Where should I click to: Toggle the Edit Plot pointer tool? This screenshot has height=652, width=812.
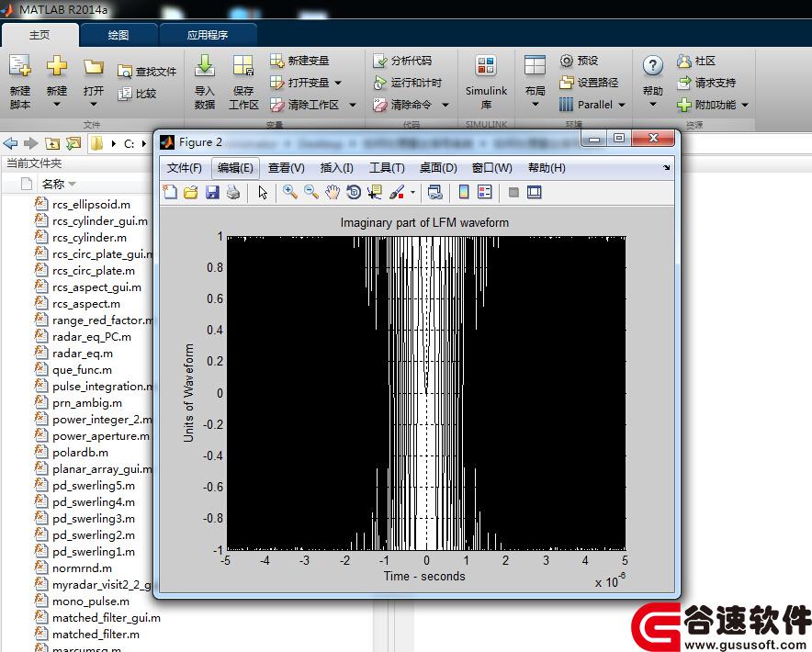tap(263, 193)
